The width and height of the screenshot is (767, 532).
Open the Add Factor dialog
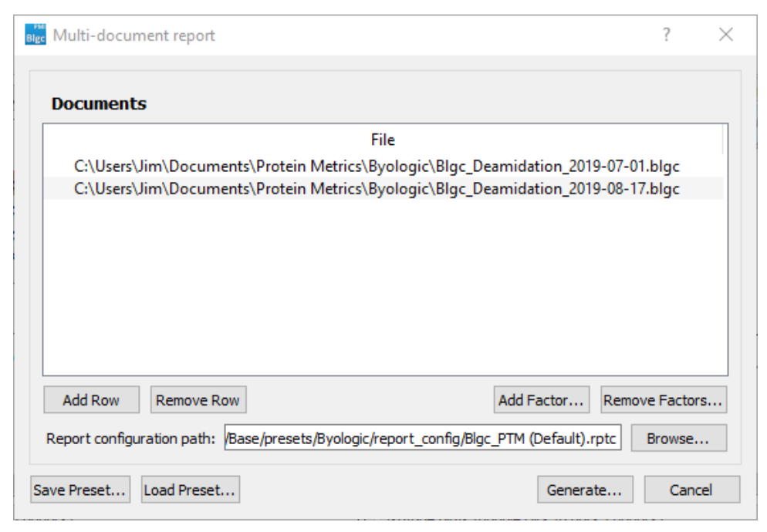point(542,400)
